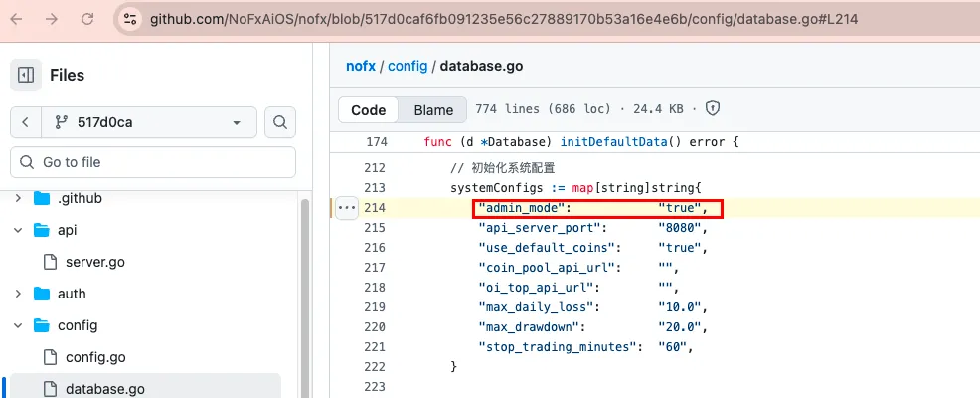The width and height of the screenshot is (980, 398).
Task: Collapse the config folder
Action: tap(18, 325)
